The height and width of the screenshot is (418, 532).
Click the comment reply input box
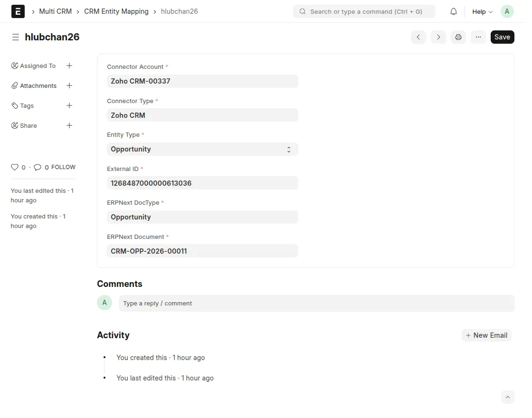pos(316,304)
